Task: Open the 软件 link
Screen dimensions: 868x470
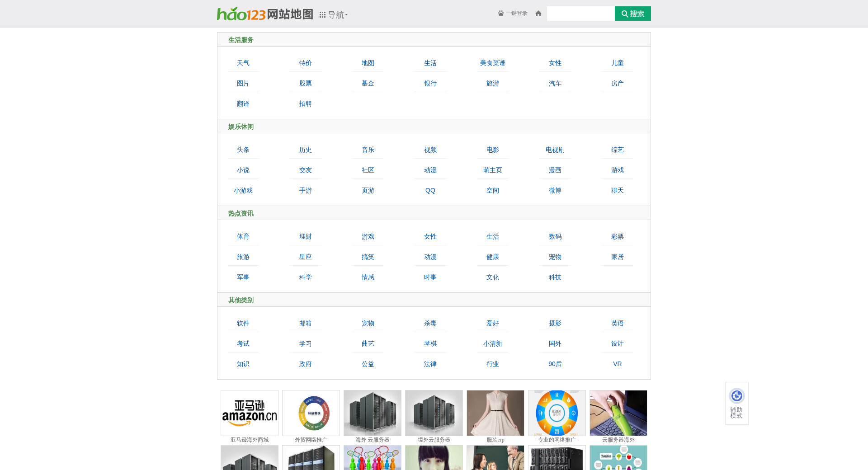Action: (243, 324)
